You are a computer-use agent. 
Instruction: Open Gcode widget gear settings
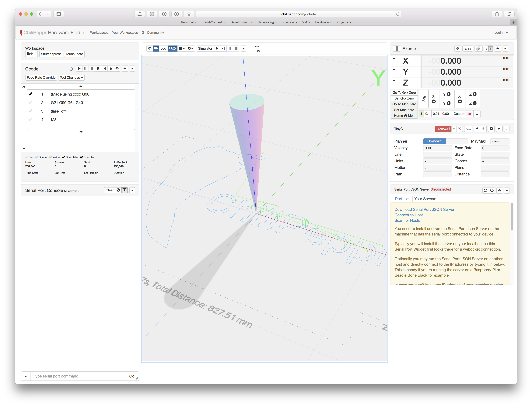tap(117, 69)
